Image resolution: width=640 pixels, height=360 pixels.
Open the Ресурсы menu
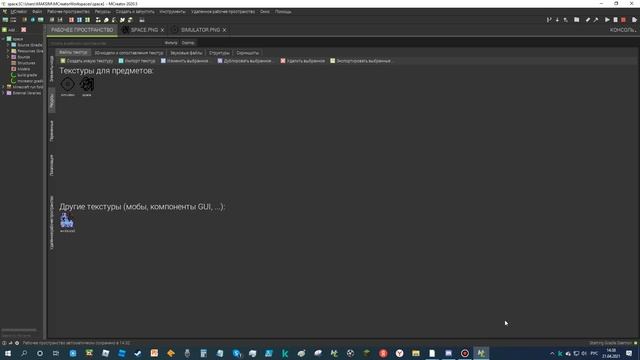(x=102, y=11)
